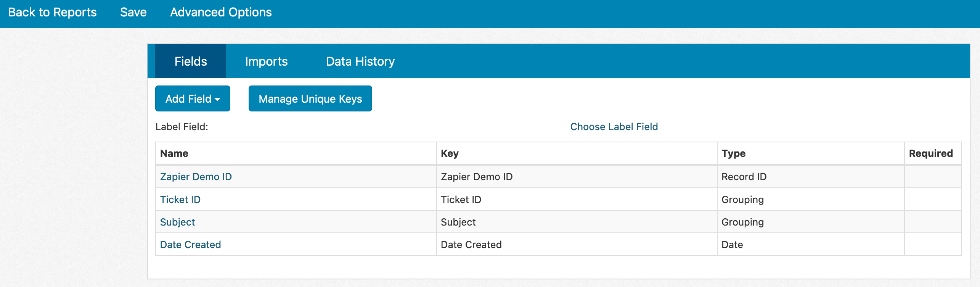The width and height of the screenshot is (980, 287).
Task: Select the Fields tab
Action: coord(190,61)
